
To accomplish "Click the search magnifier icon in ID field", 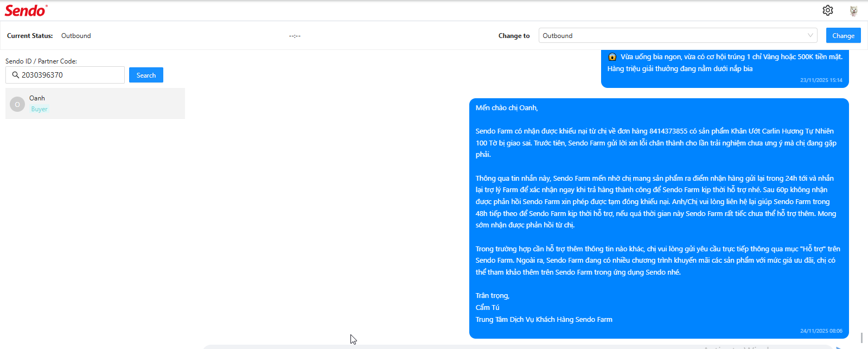I will coord(16,75).
